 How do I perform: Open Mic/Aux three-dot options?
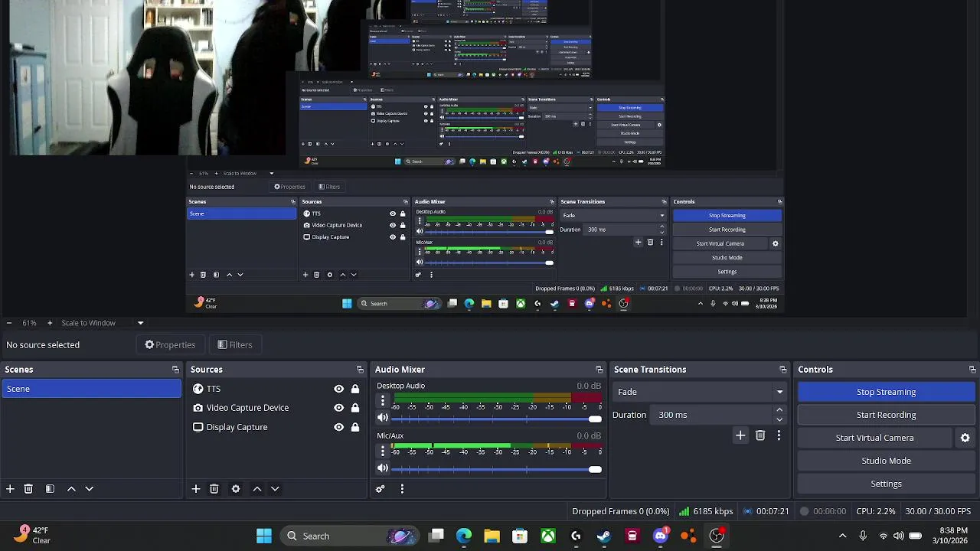pyautogui.click(x=383, y=451)
